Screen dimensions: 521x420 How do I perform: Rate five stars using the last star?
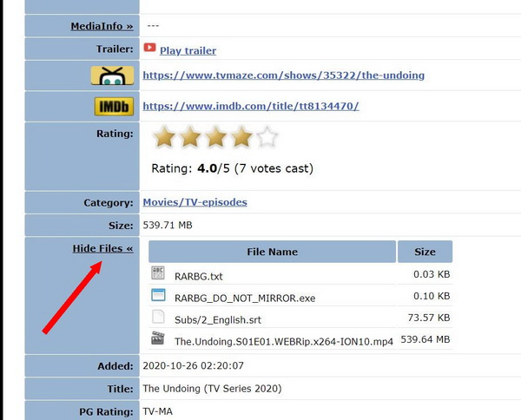coord(267,138)
